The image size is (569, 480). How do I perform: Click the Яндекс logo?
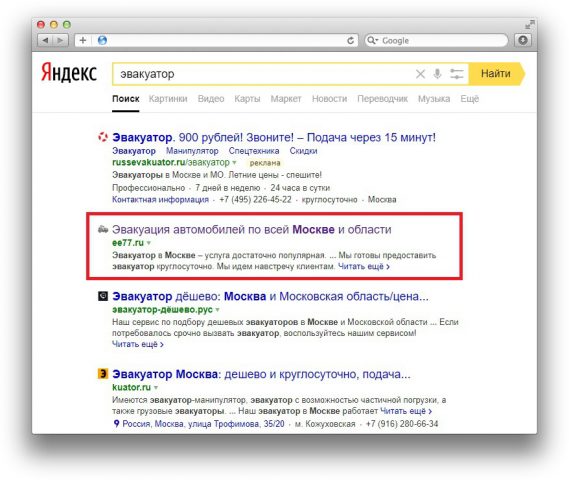[69, 72]
